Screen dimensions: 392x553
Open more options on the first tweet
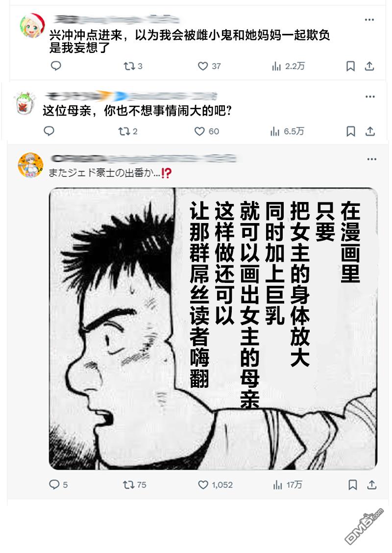point(369,20)
